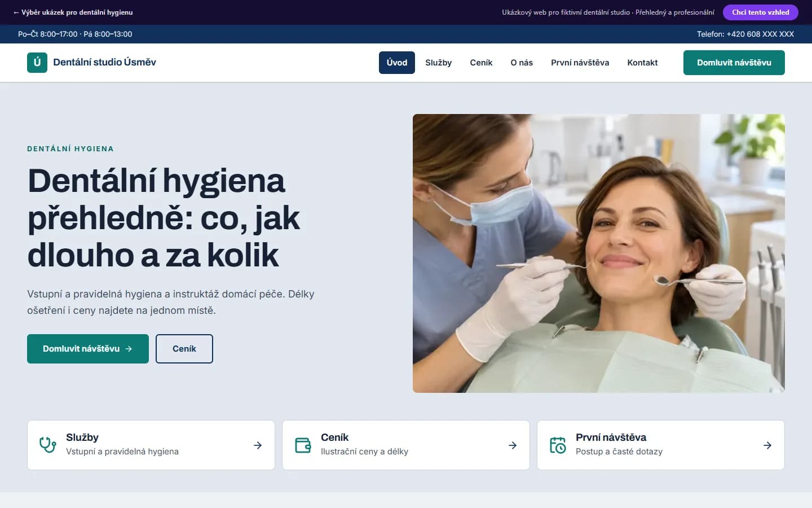
Task: Click the Vstupní a pravidelná hygiena a instruktáž paragraph
Action: click(171, 302)
